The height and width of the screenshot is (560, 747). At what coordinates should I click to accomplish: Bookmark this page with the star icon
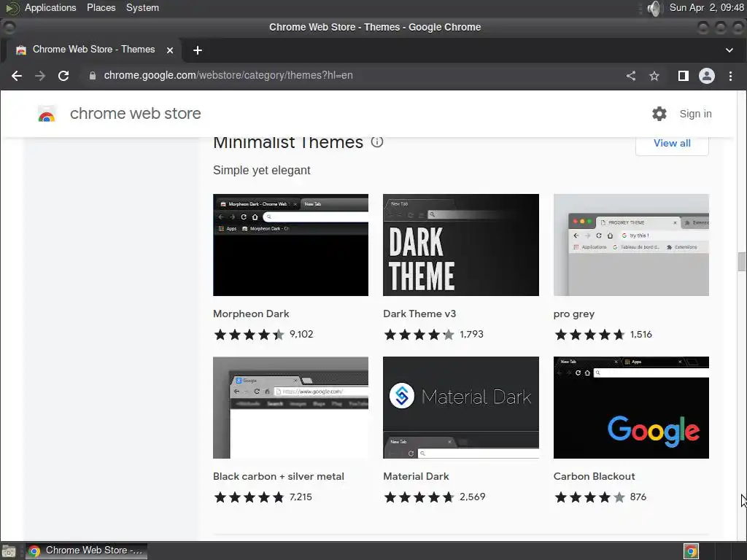click(x=654, y=76)
